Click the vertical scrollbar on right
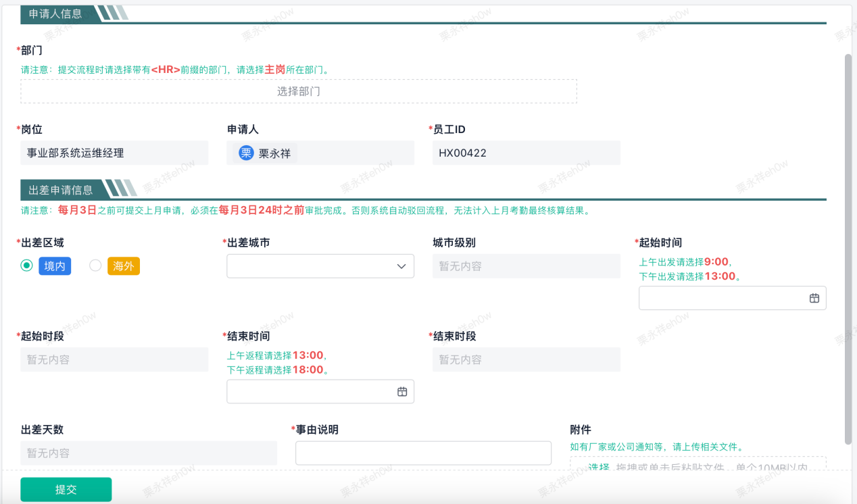Viewport: 857px width, 504px height. pyautogui.click(x=849, y=243)
